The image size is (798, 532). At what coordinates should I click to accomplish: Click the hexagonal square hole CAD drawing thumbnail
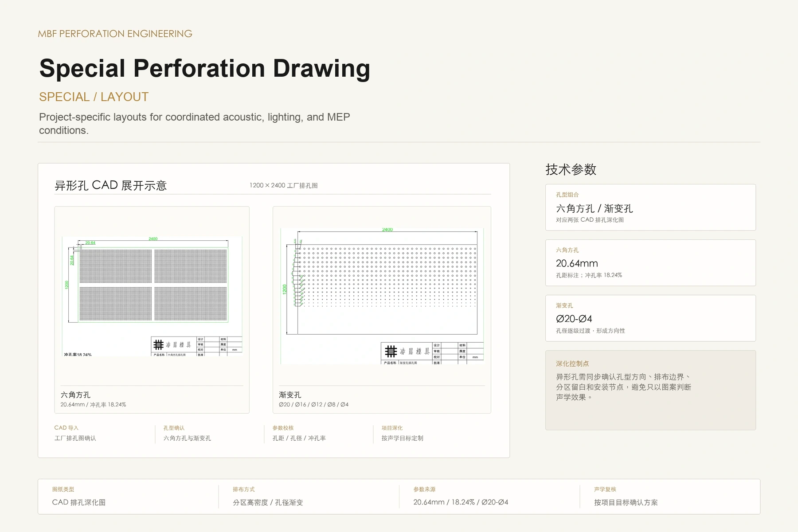(x=152, y=296)
